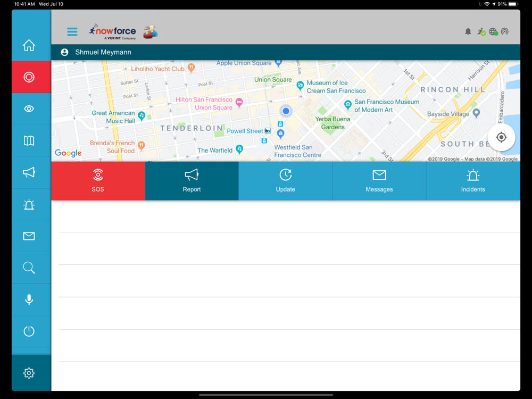This screenshot has width=532, height=399.
Task: Click the Yerba Buena Gardens label
Action: pyautogui.click(x=332, y=123)
